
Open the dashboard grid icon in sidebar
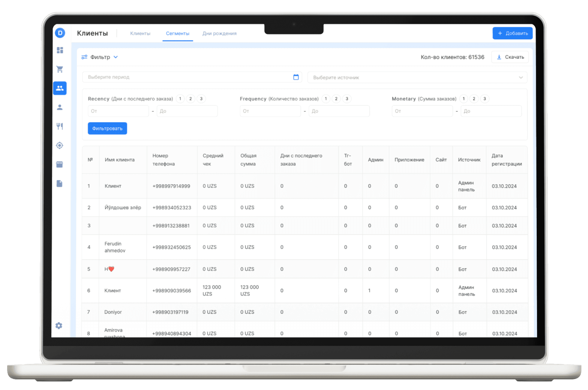point(60,50)
